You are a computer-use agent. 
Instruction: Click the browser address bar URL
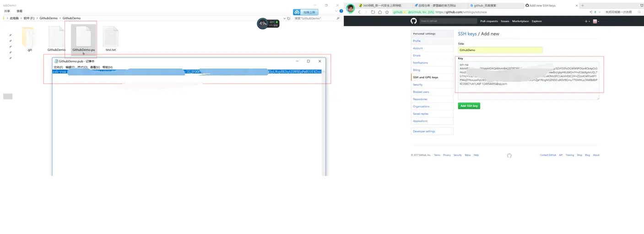(461, 12)
